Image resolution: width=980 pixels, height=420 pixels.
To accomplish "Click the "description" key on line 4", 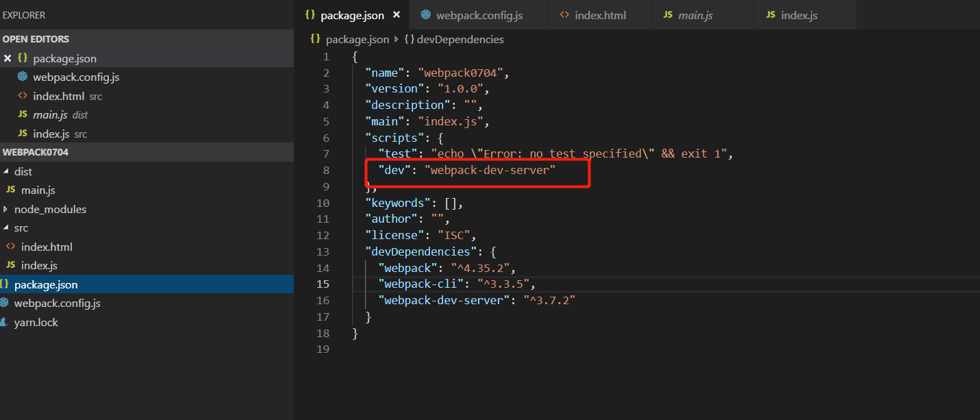I will click(408, 105).
